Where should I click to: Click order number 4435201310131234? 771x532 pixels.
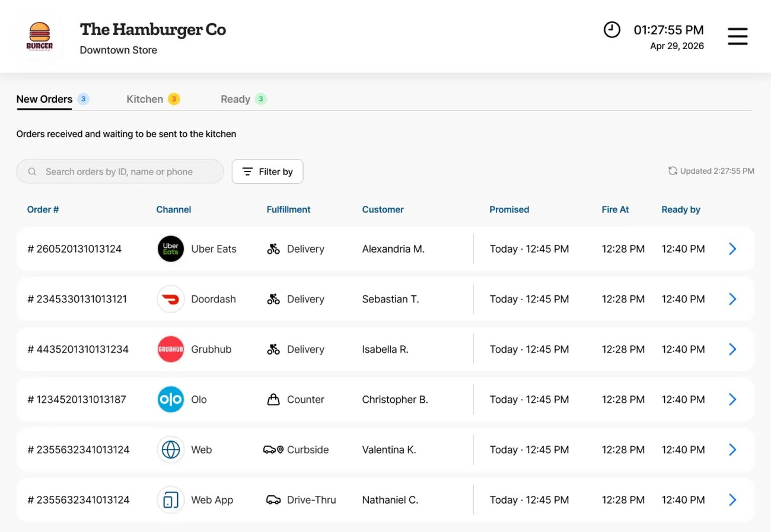(x=78, y=349)
